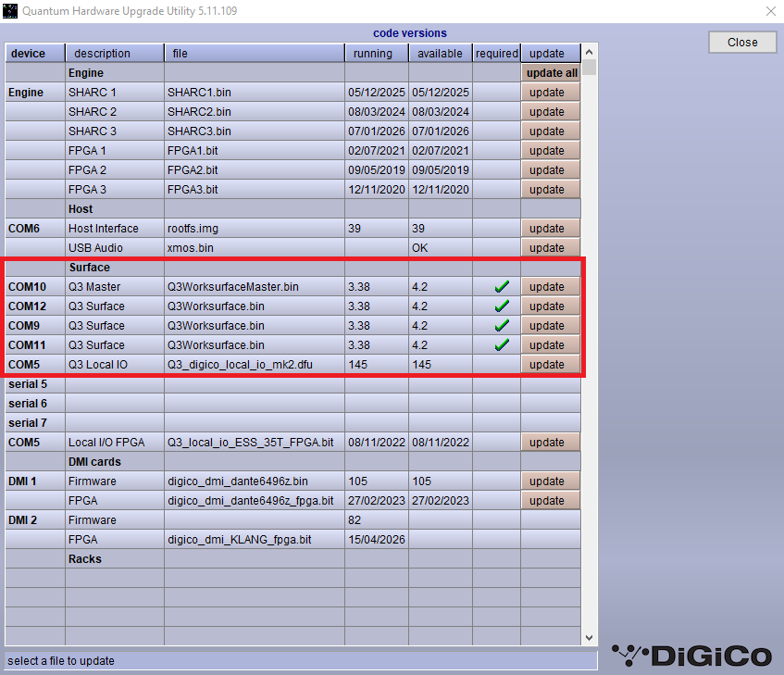Update Q3 Surface on COM11

[x=551, y=345]
